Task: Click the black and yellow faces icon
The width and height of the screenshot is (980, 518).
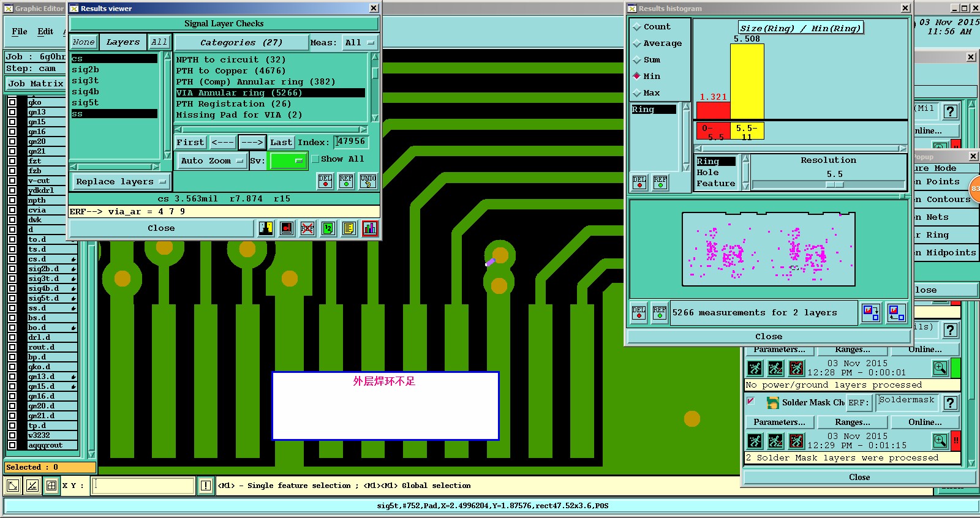Action: click(x=266, y=228)
